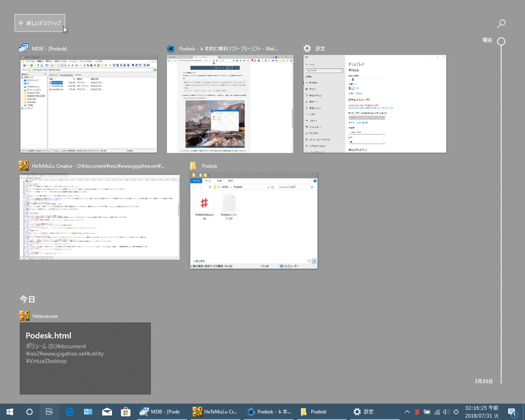Image resolution: width=525 pixels, height=420 pixels.
Task: Select the Podesk browser window thumbnail
Action: [x=230, y=104]
